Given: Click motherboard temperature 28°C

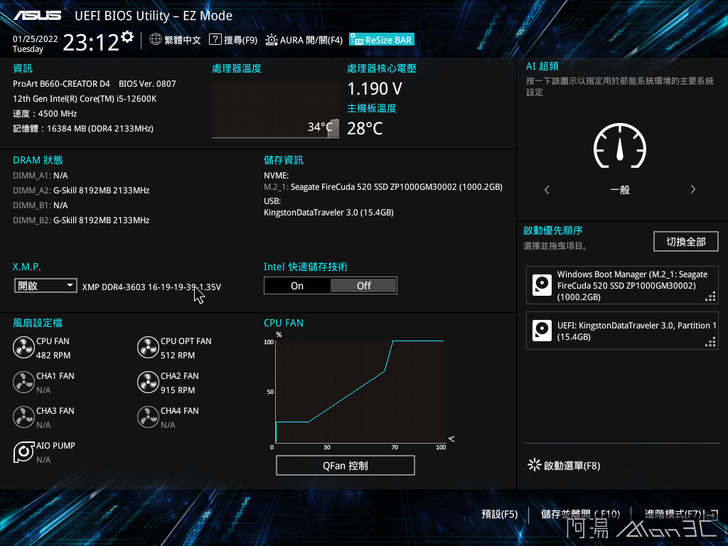Looking at the screenshot, I should pos(364,128).
